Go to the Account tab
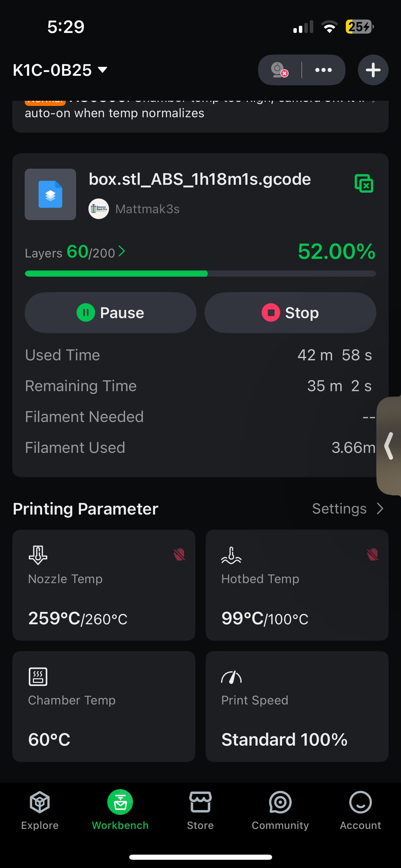Image resolution: width=401 pixels, height=868 pixels. click(x=360, y=810)
